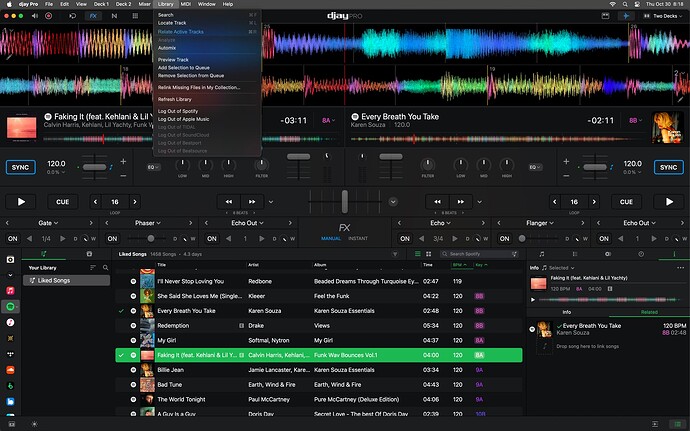Open the Gate effect selector dropdown
690x431 pixels.
coord(46,223)
